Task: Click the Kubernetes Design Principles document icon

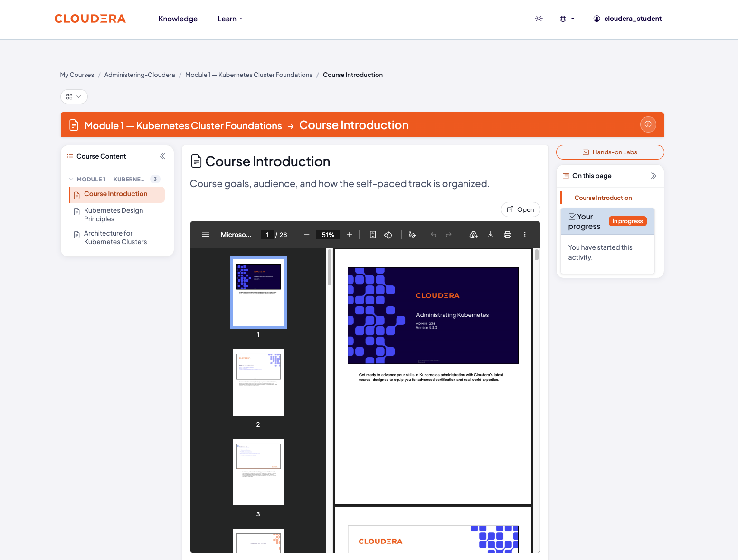Action: coord(76,211)
